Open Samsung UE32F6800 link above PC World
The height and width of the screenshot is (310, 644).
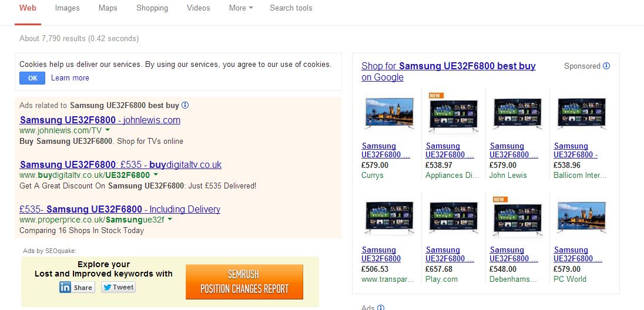coord(578,254)
